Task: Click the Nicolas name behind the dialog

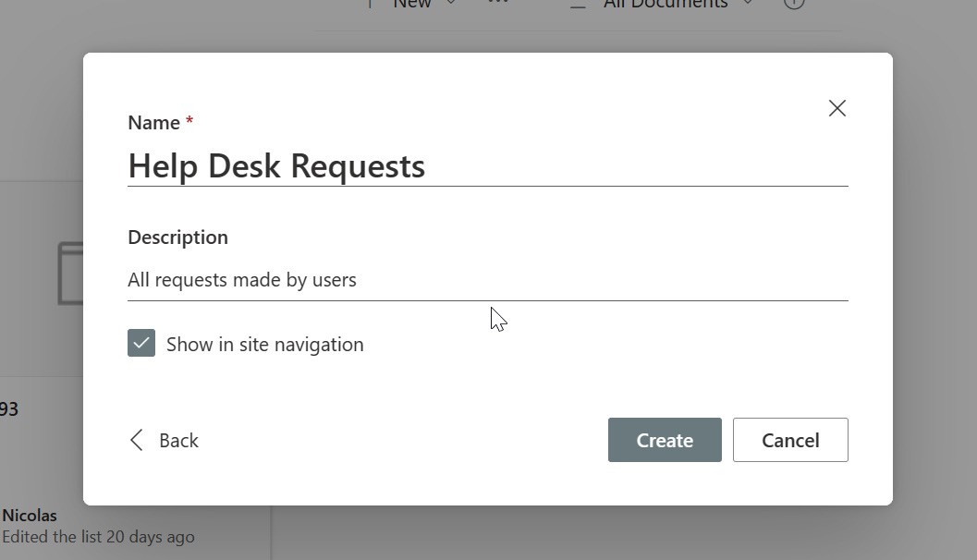Action: (x=30, y=516)
